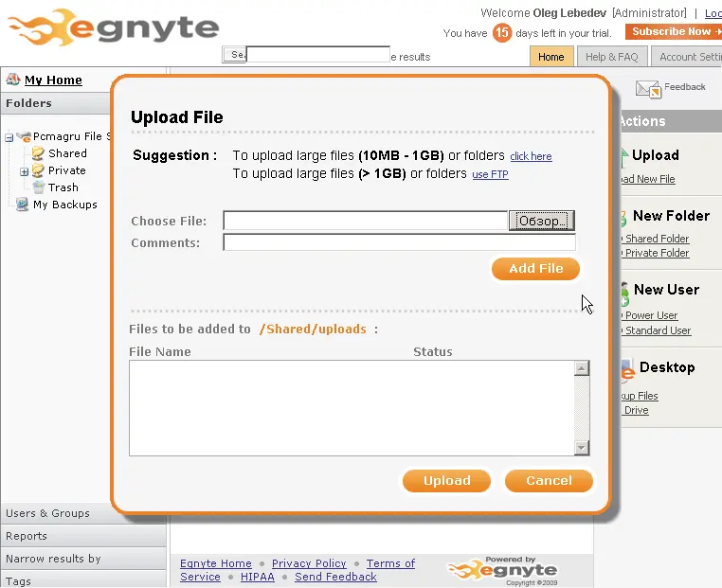Open the Folders section header
Viewport: 722px width, 588px height.
(x=56, y=103)
